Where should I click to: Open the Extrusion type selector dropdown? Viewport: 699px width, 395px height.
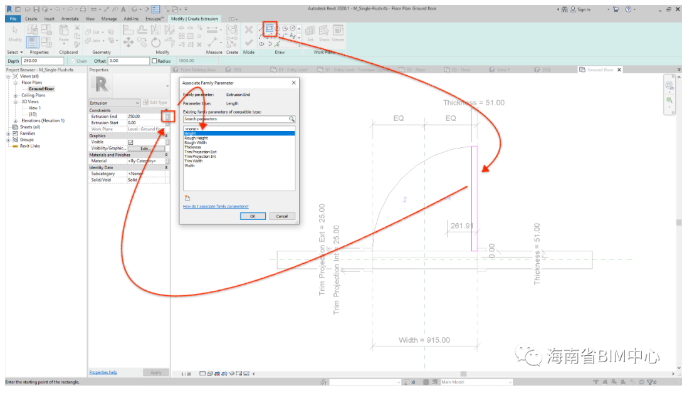[x=115, y=103]
